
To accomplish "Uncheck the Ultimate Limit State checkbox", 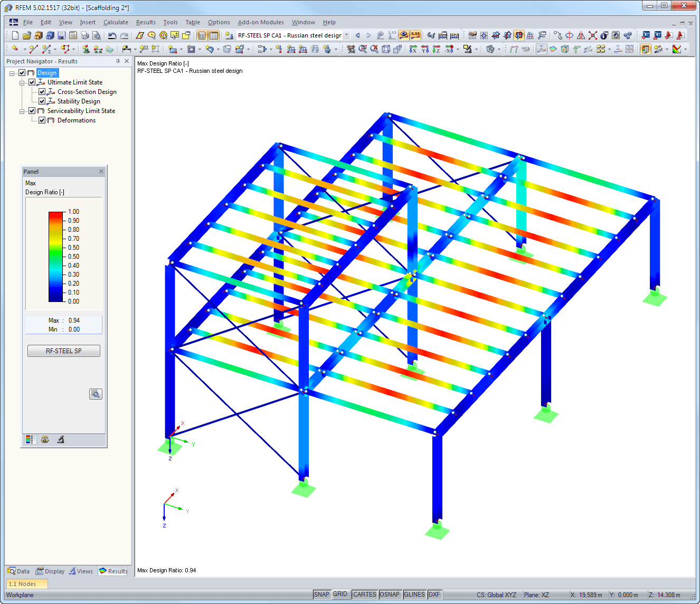I will (x=32, y=82).
